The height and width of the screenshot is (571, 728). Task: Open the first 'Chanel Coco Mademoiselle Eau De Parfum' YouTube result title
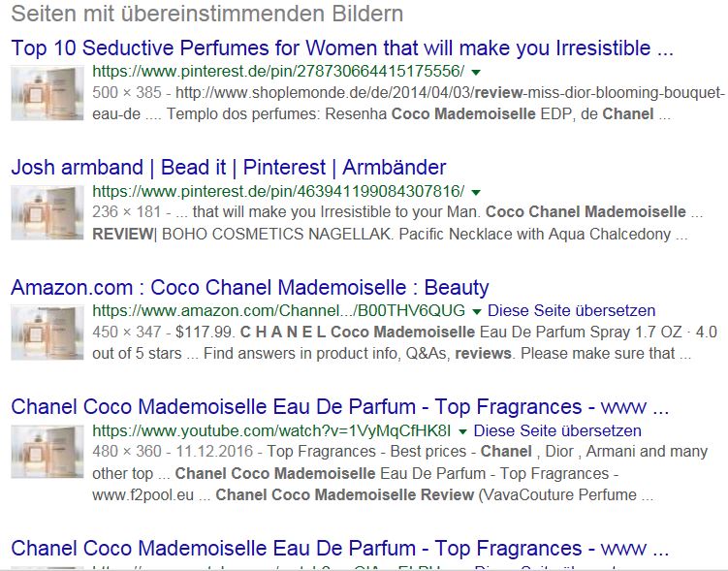pyautogui.click(x=340, y=407)
